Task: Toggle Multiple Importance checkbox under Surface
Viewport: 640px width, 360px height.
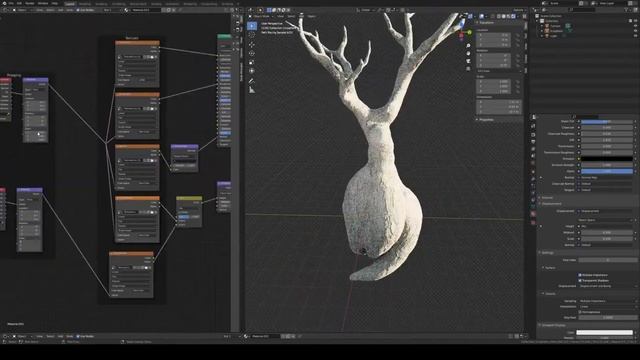Action: coord(580,275)
